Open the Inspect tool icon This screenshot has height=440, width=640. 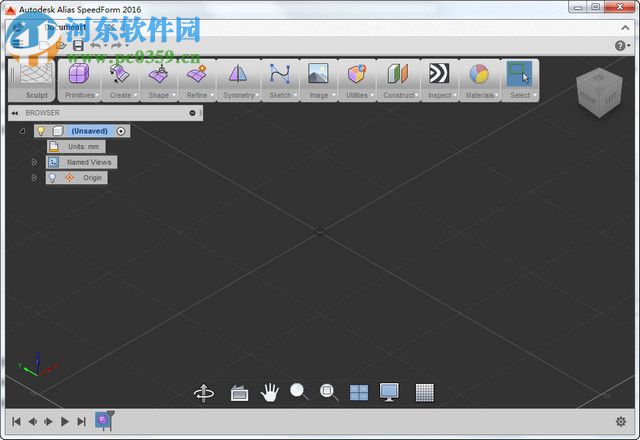click(x=439, y=75)
